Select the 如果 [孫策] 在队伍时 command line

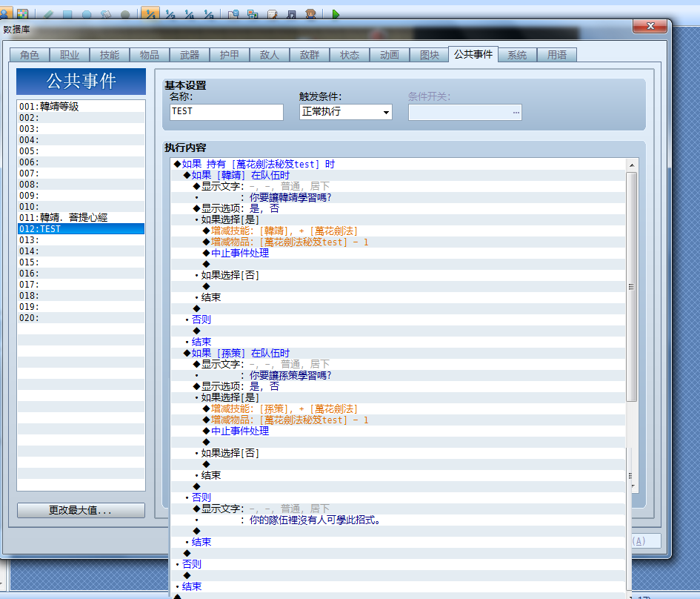click(399, 353)
